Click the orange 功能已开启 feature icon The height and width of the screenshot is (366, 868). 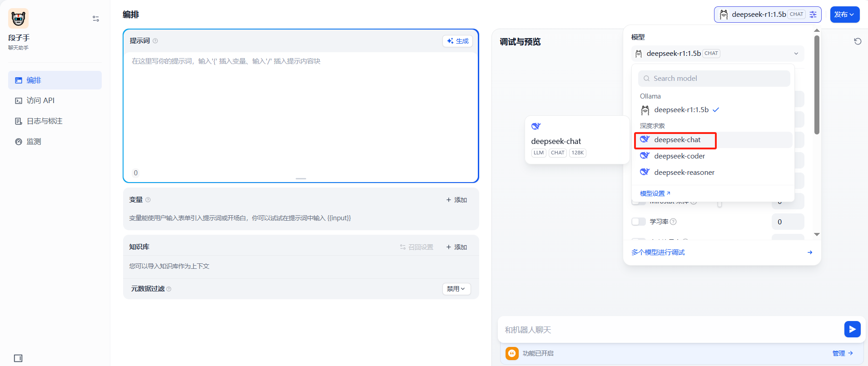(512, 353)
